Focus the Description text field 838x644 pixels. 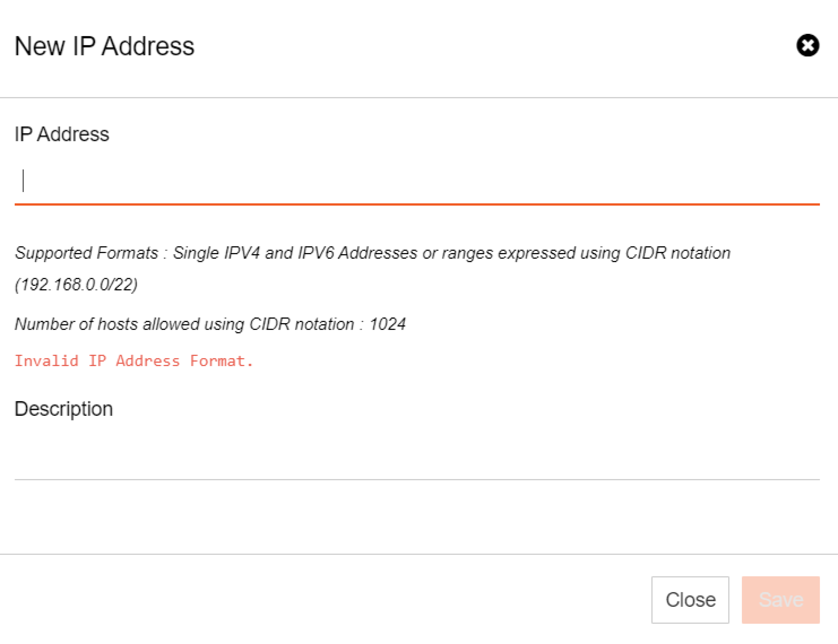click(x=417, y=456)
